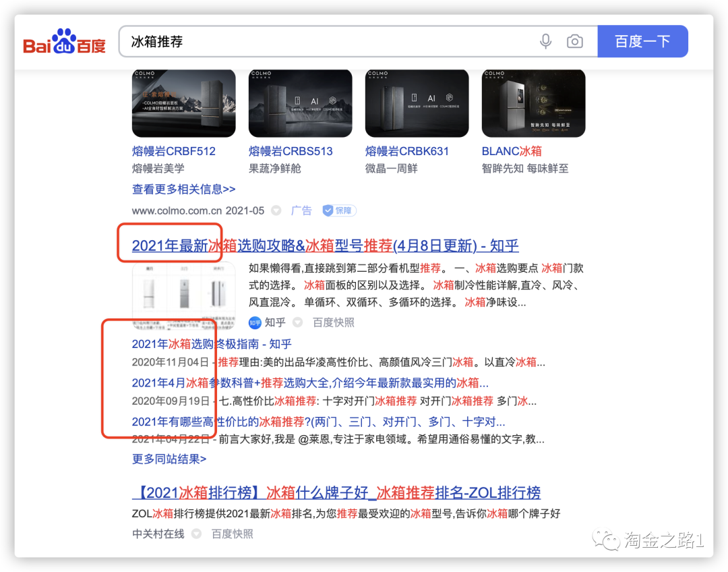The width and height of the screenshot is (728, 572).
Task: Click the 智眸先知 每味鲜至 caption text
Action: (525, 169)
